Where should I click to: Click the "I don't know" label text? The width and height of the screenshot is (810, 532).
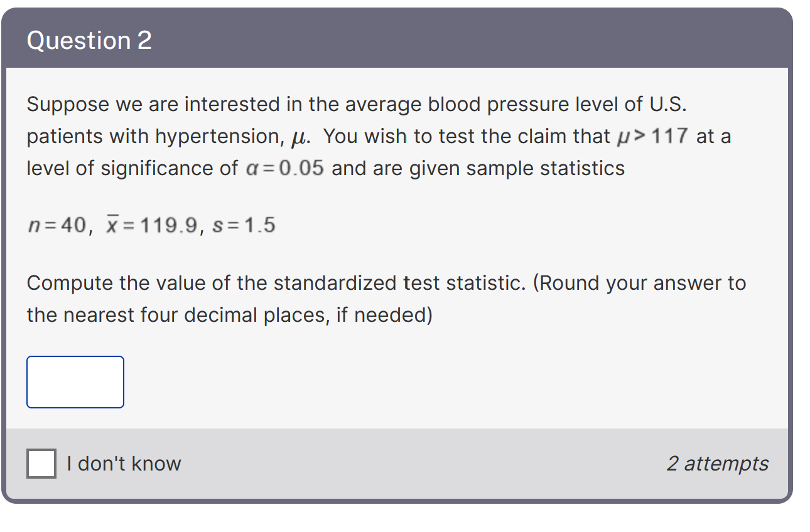[x=124, y=464]
